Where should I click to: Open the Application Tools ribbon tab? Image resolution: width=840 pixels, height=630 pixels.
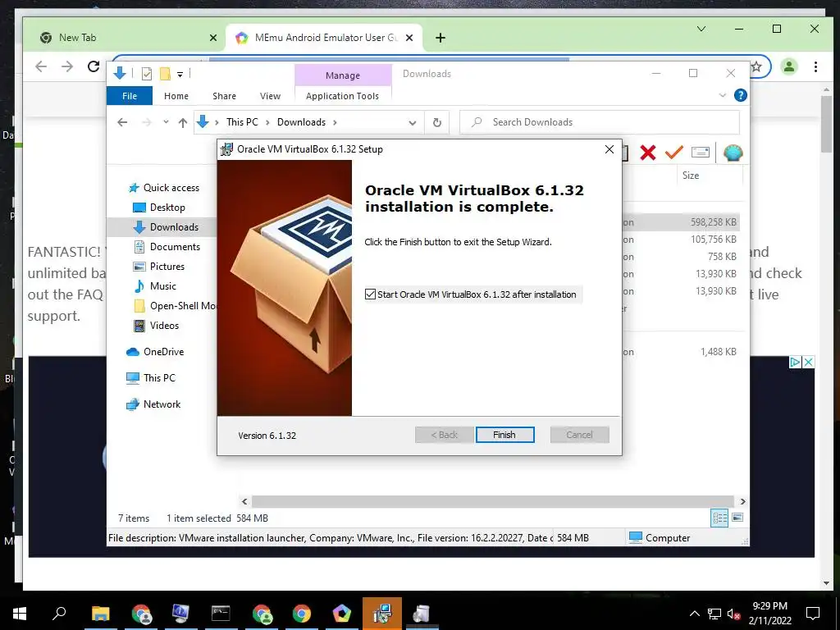pos(342,96)
